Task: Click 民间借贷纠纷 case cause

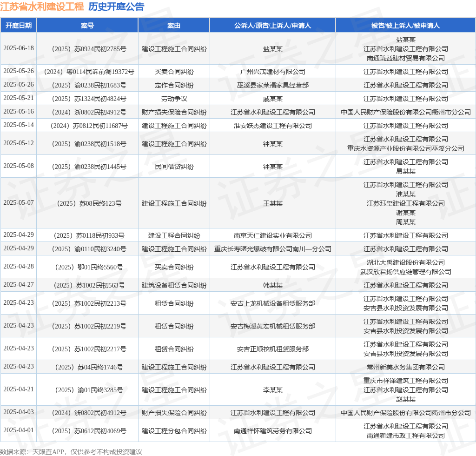Action: click(174, 167)
